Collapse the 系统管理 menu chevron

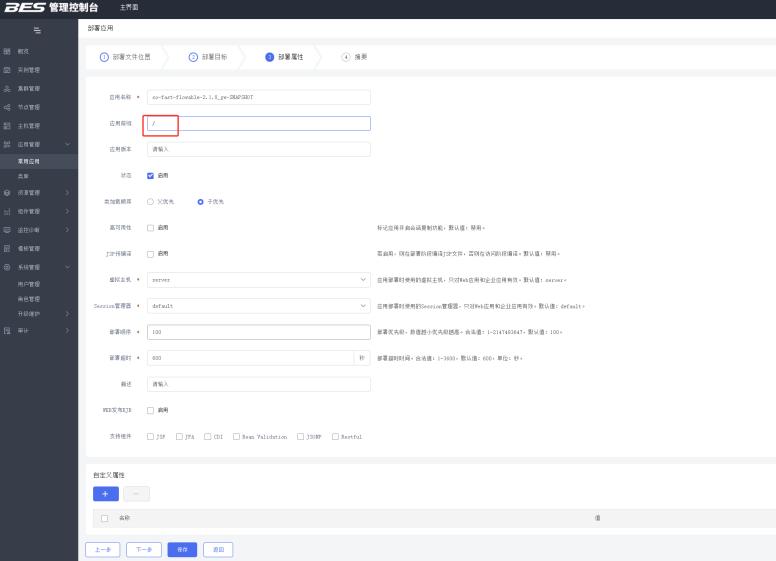pos(68,267)
